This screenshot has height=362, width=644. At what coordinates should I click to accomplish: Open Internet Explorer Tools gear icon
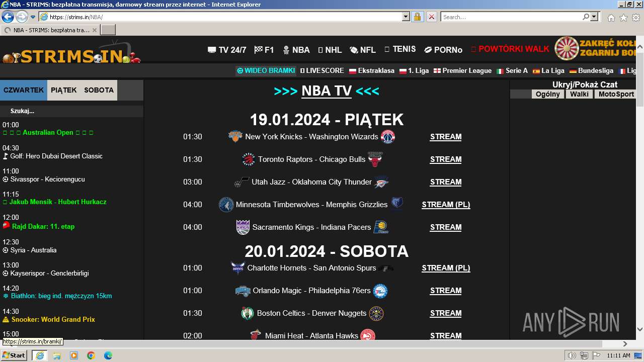tap(636, 17)
